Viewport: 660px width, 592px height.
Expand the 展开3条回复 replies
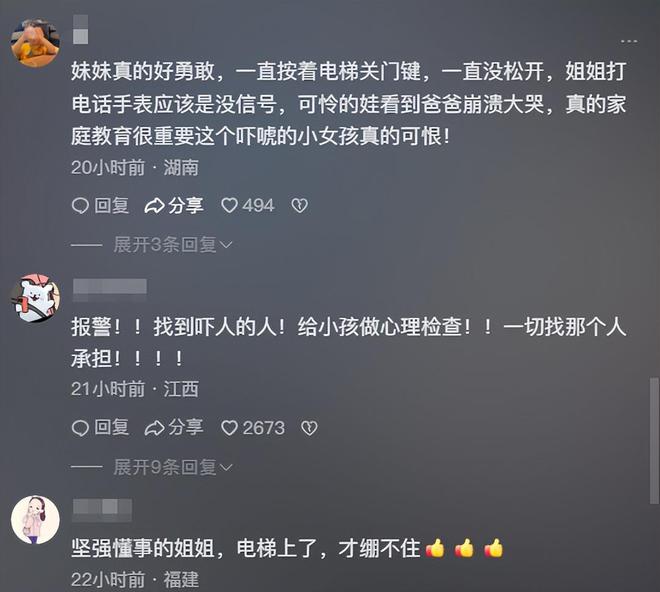click(x=173, y=245)
